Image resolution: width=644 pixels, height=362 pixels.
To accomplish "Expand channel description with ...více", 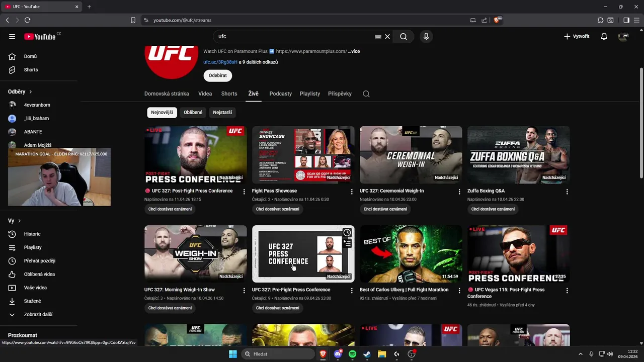I will tap(354, 51).
